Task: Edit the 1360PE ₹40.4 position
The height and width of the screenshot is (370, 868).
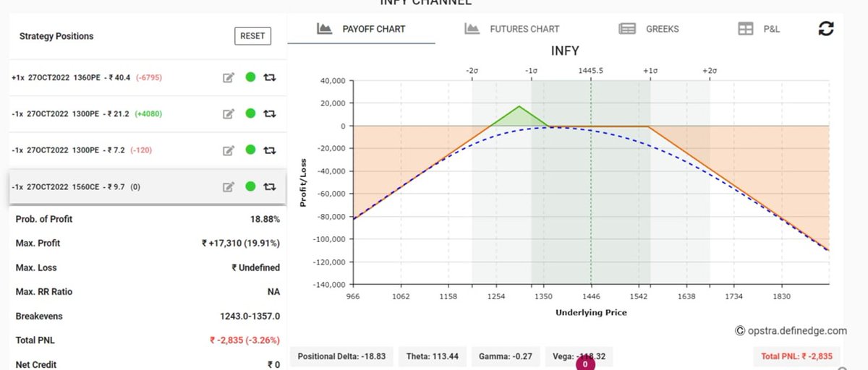Action: coord(229,77)
